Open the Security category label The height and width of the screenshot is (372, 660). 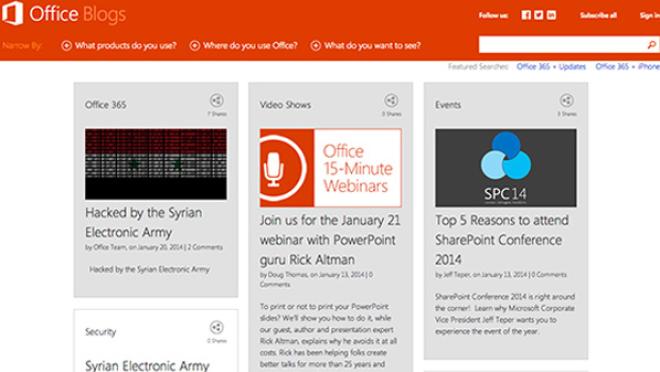(x=100, y=332)
